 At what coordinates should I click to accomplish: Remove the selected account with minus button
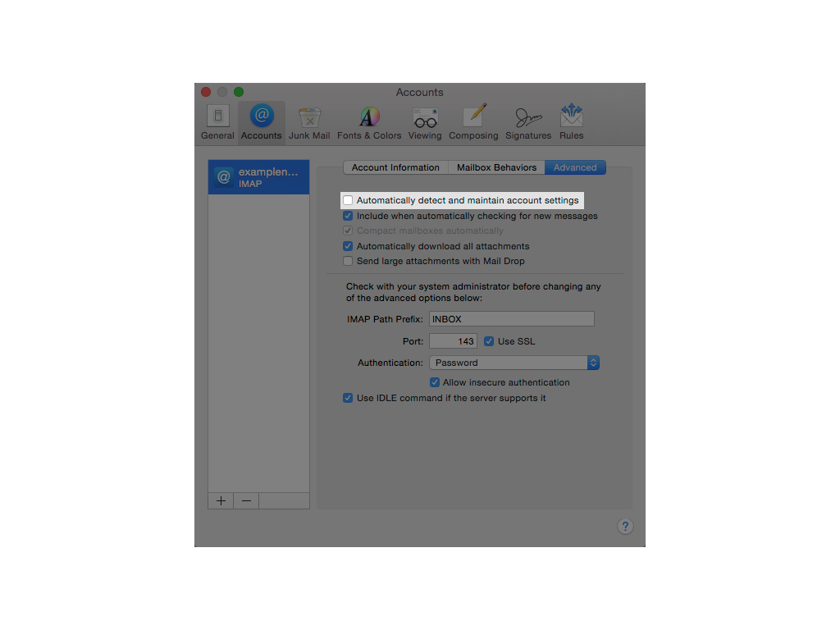(x=246, y=500)
